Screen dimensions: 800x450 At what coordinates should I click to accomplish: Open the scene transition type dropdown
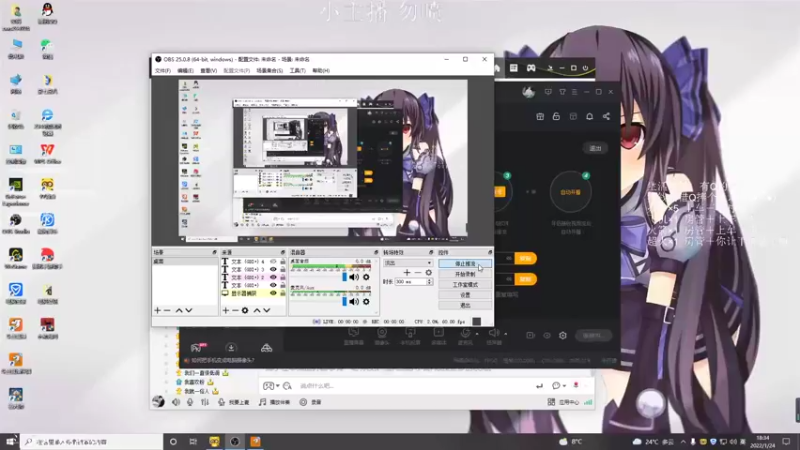[x=408, y=263]
